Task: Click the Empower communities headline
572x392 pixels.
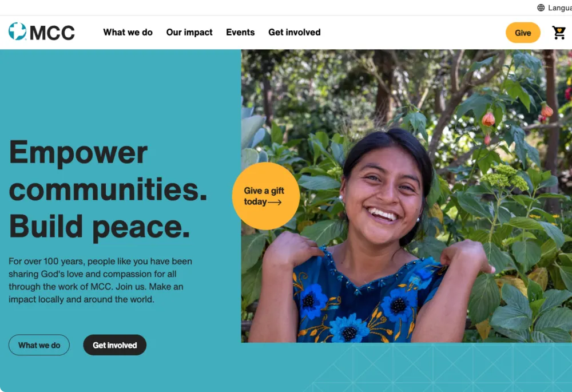Action: pyautogui.click(x=108, y=171)
